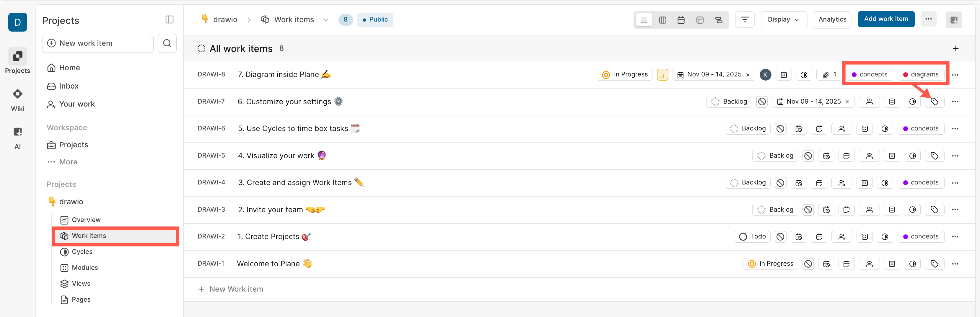980x317 pixels.
Task: Open the Gantt timeline layout
Action: click(719, 20)
